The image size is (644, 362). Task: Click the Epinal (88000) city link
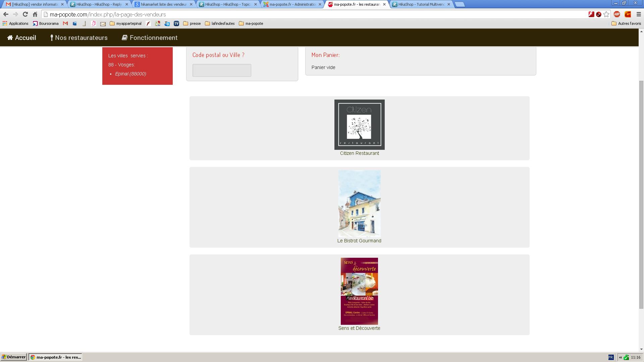(x=130, y=74)
